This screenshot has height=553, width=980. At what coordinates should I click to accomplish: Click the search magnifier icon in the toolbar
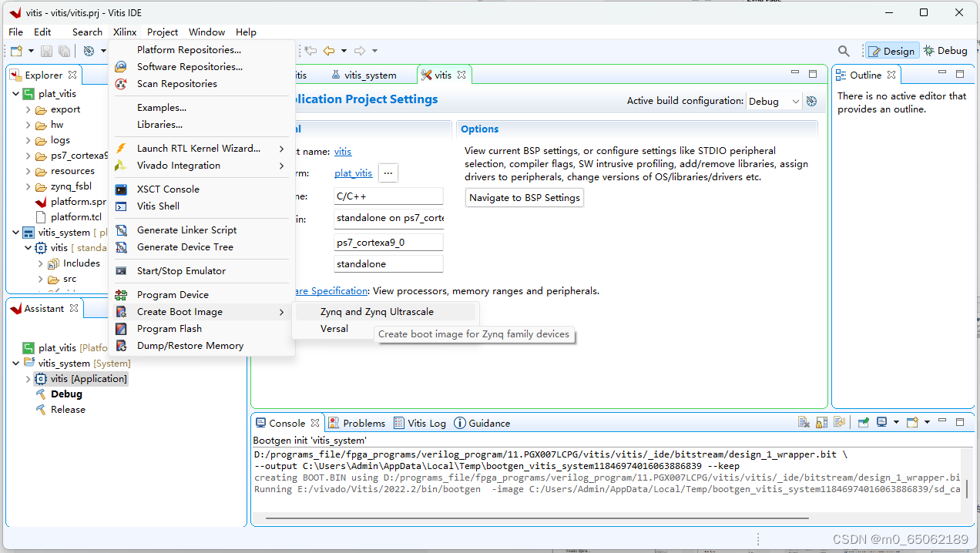coord(843,50)
